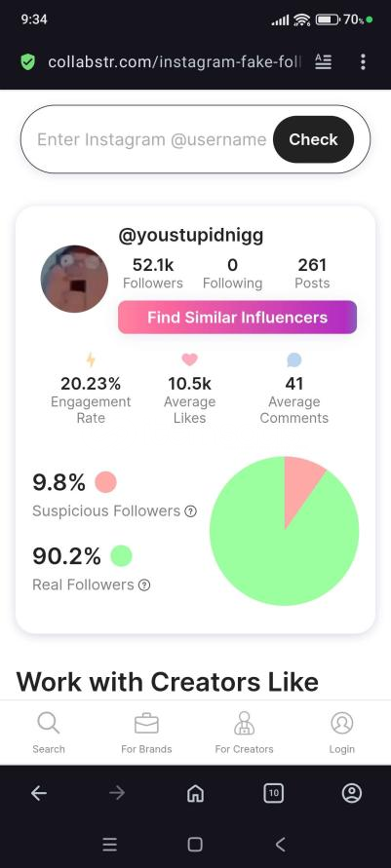Tap the browser home icon
Viewport: 391px width, 868px height.
click(x=195, y=794)
